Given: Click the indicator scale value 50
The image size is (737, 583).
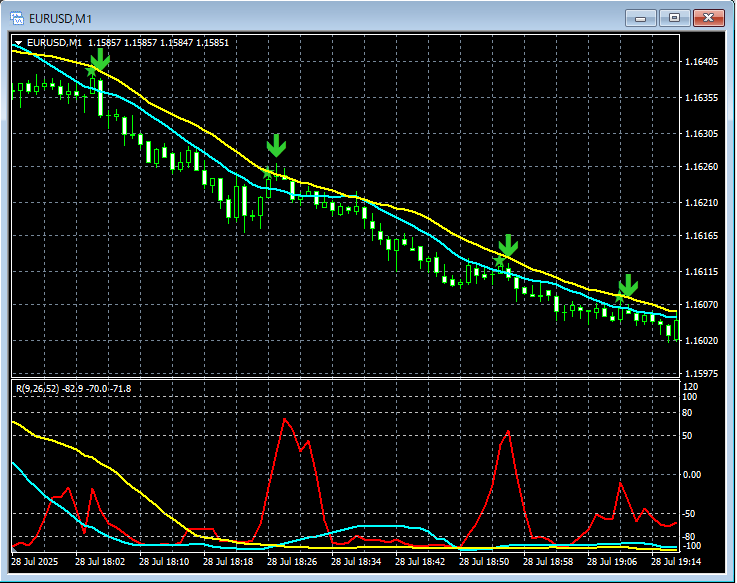Looking at the screenshot, I should coord(687,436).
